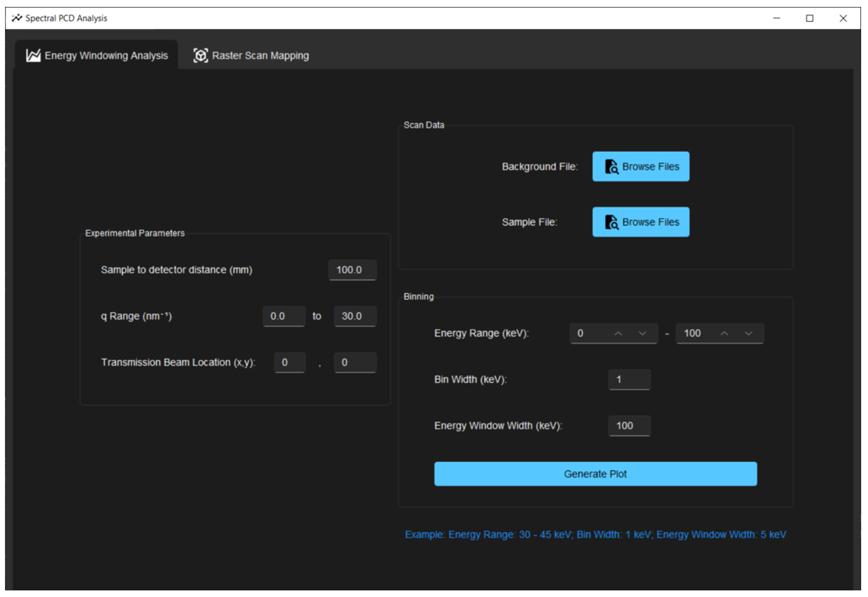Image resolution: width=868 pixels, height=597 pixels.
Task: Decrease Energy Range maximum with down arrow
Action: [748, 333]
